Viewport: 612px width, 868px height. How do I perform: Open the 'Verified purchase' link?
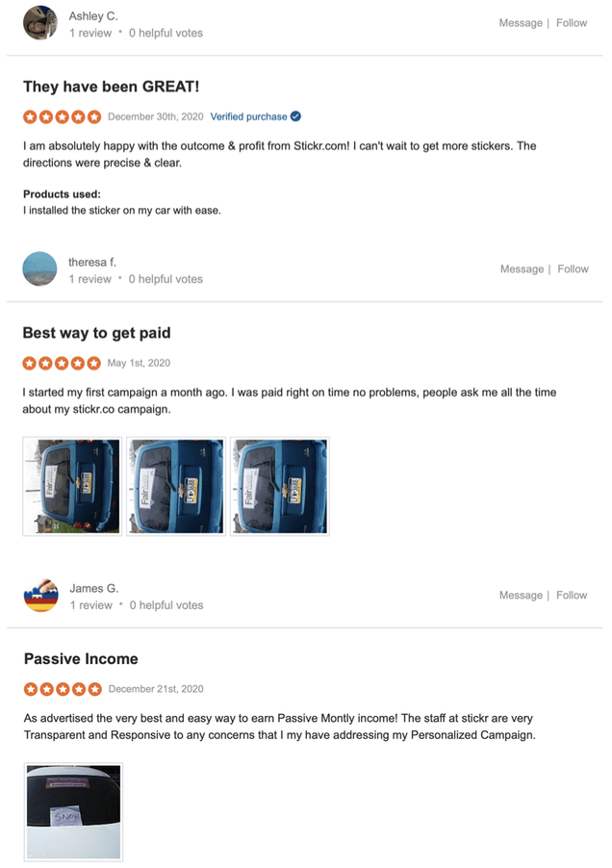pyautogui.click(x=248, y=117)
